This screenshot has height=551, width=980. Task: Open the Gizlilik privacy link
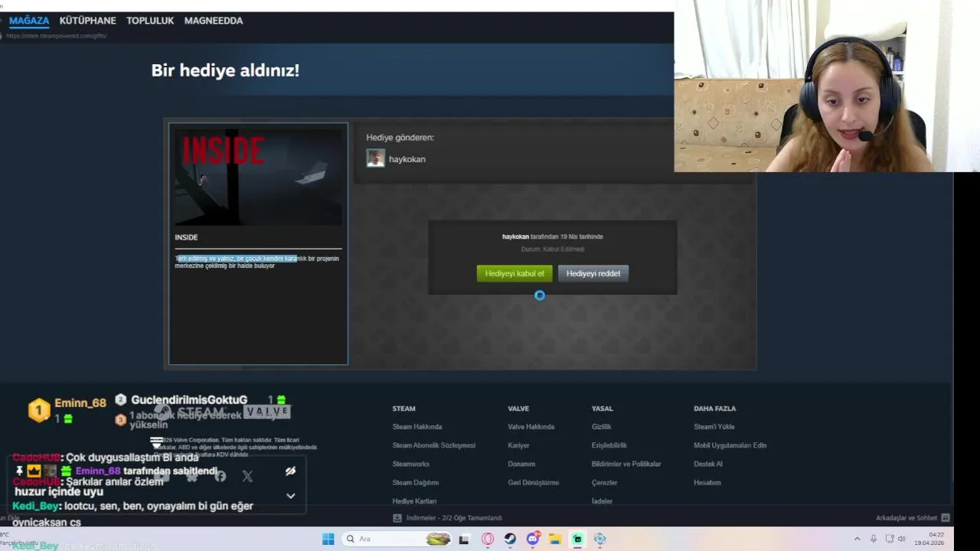tap(601, 427)
